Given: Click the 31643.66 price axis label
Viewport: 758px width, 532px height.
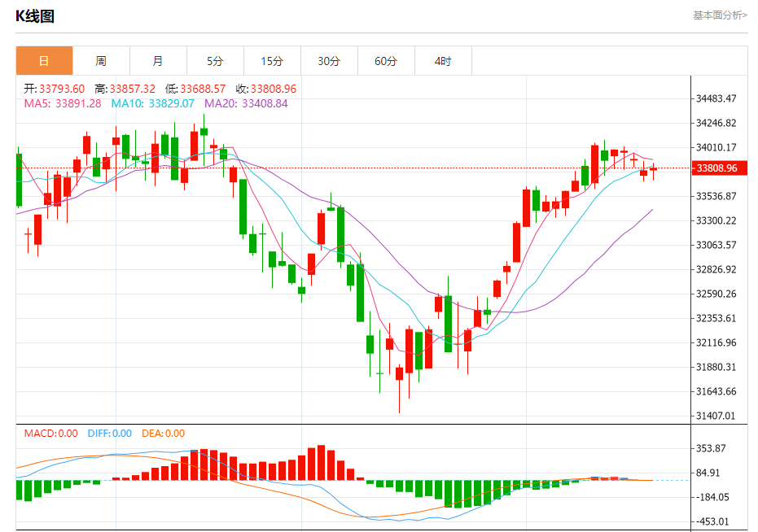Looking at the screenshot, I should (716, 391).
